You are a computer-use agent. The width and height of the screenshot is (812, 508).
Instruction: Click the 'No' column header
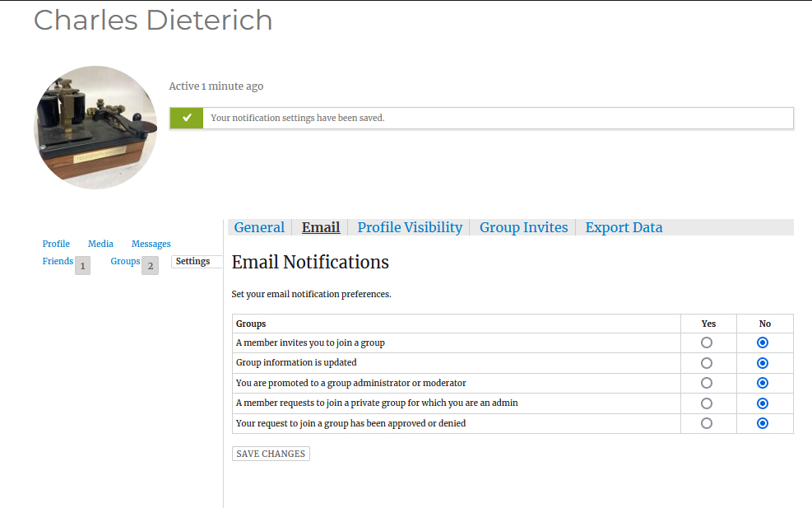(x=765, y=324)
